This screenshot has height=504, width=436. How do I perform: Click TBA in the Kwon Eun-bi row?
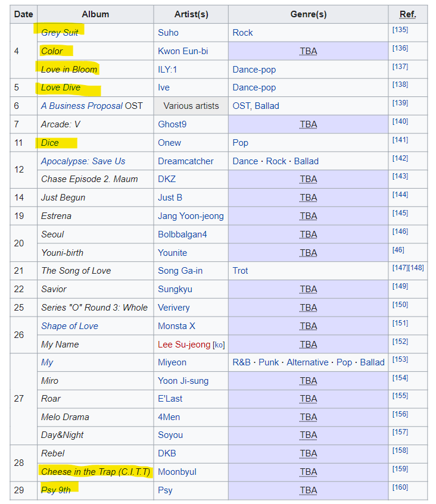click(309, 51)
